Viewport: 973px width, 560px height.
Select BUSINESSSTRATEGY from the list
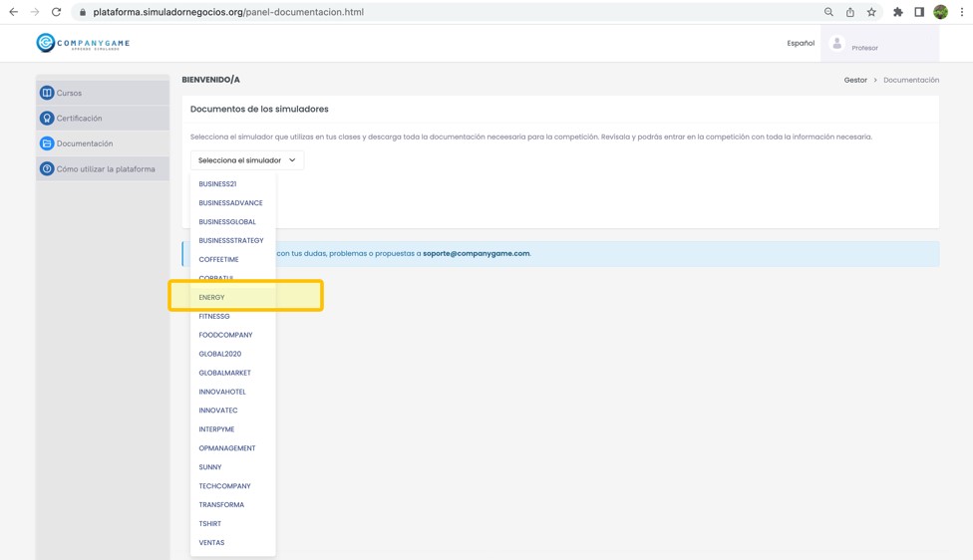(232, 240)
